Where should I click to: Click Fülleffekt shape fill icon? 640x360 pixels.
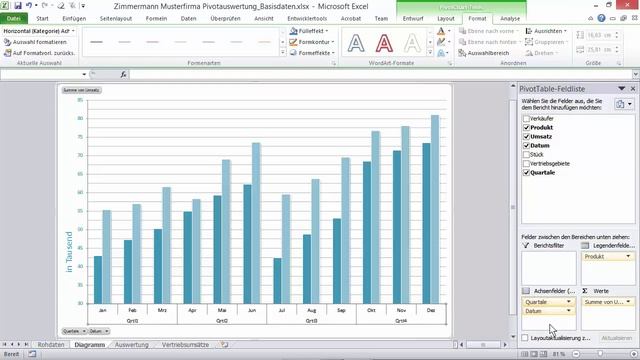tap(293, 31)
